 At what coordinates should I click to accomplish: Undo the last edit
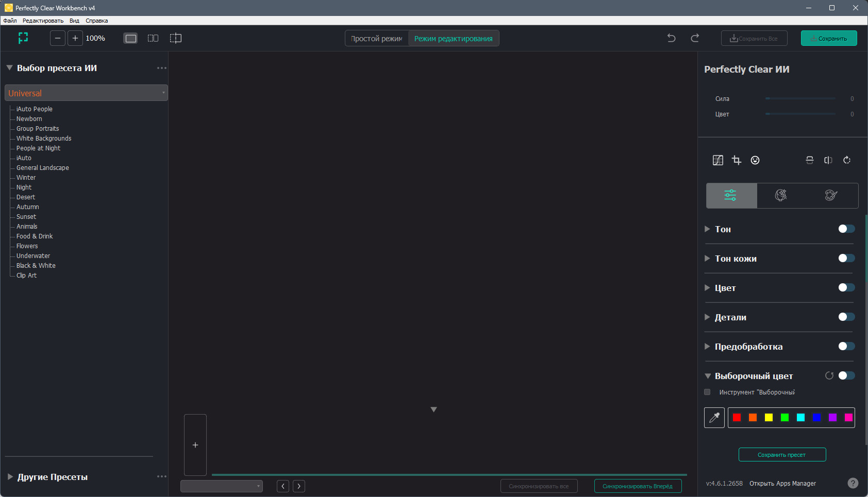click(x=671, y=38)
